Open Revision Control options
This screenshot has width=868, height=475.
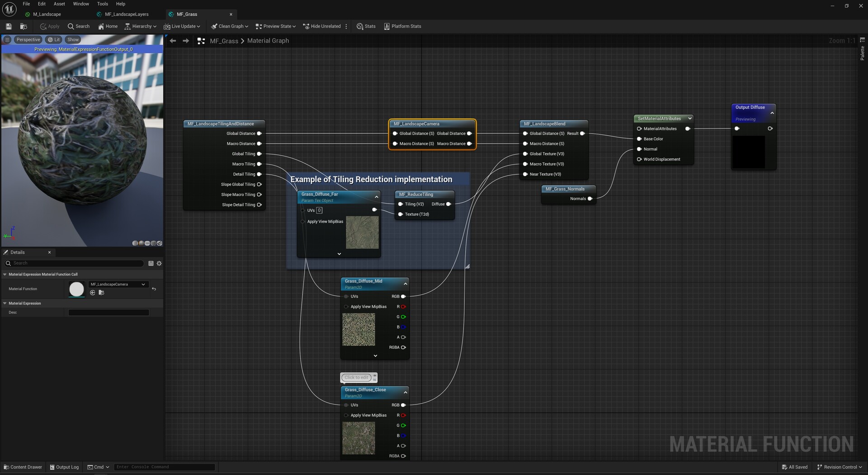(x=839, y=467)
